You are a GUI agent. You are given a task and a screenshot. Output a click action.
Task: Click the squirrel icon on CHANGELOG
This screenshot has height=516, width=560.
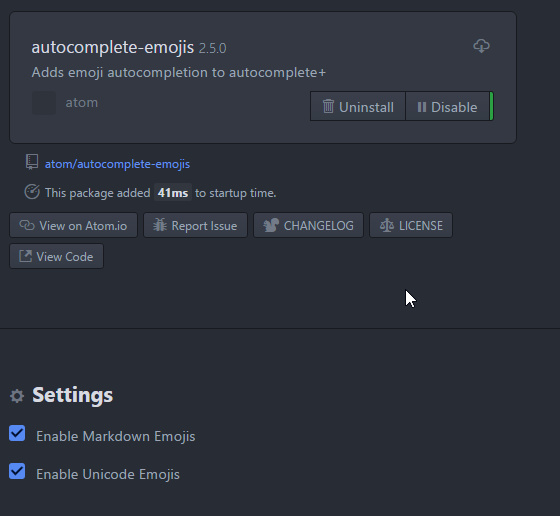(x=271, y=225)
